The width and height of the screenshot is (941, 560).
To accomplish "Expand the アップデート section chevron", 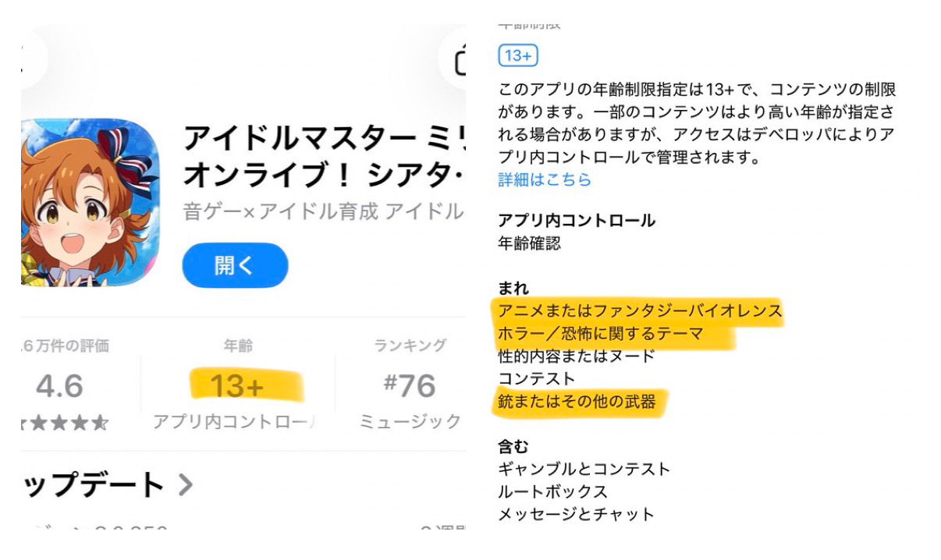I will click(185, 485).
